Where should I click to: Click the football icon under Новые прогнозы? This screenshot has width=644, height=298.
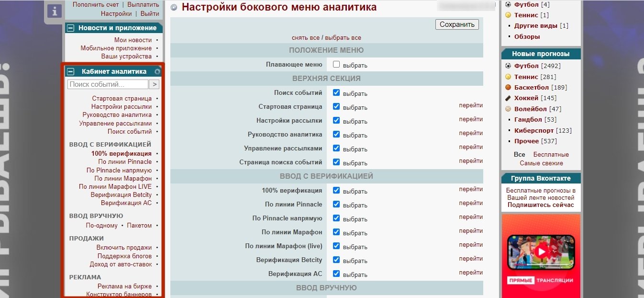(x=508, y=66)
